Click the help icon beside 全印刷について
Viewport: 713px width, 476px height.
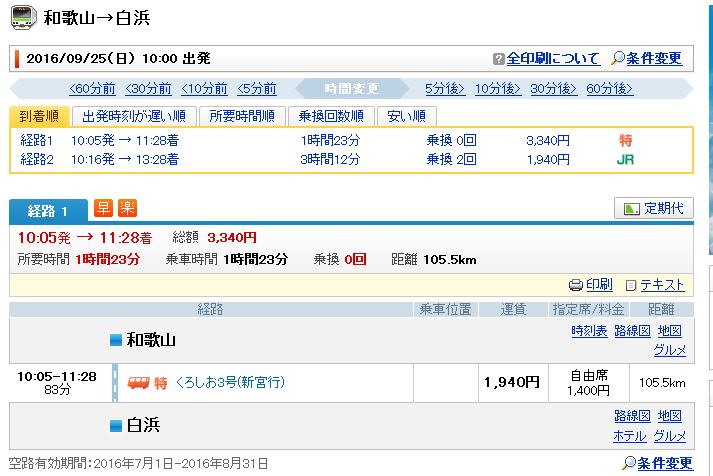499,59
